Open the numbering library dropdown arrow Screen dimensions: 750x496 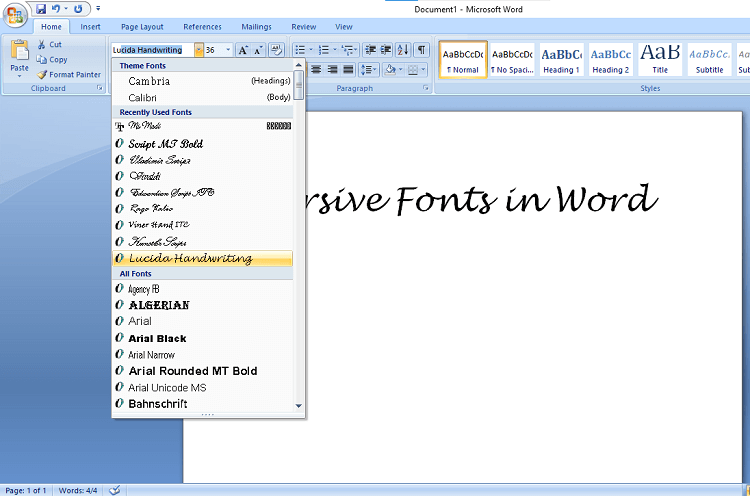click(335, 50)
